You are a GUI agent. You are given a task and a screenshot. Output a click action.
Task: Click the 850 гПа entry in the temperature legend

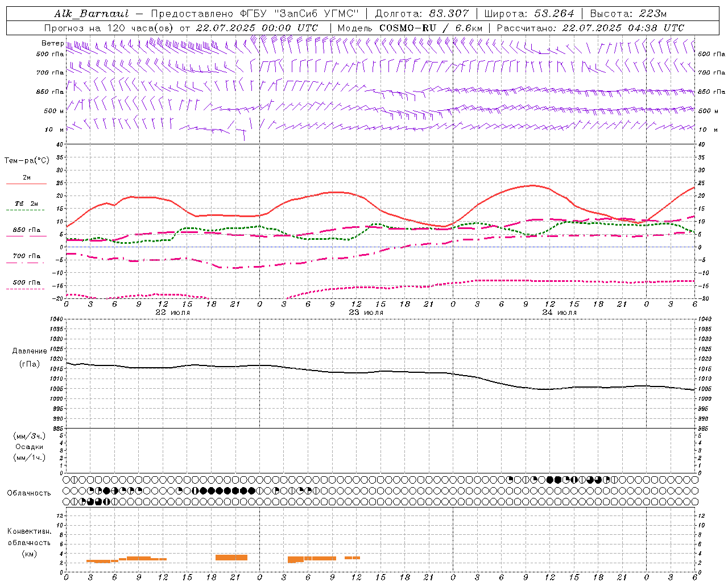pyautogui.click(x=26, y=230)
